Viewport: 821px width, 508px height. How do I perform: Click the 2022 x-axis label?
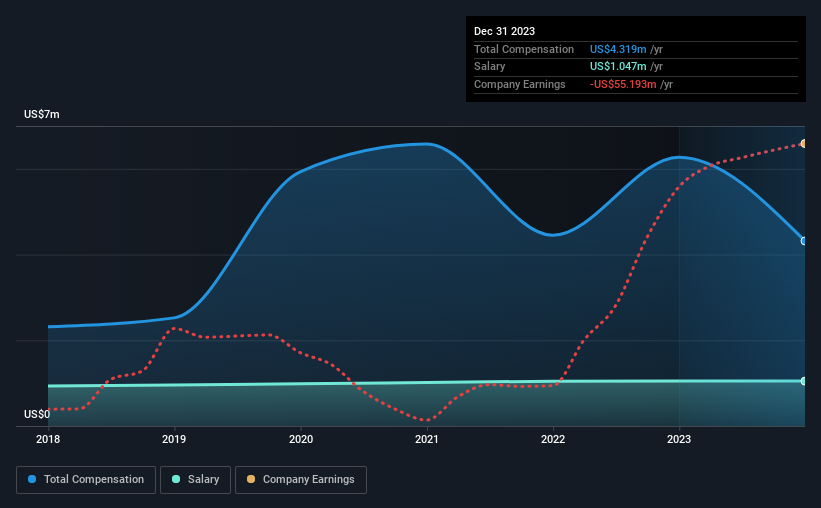[553, 439]
